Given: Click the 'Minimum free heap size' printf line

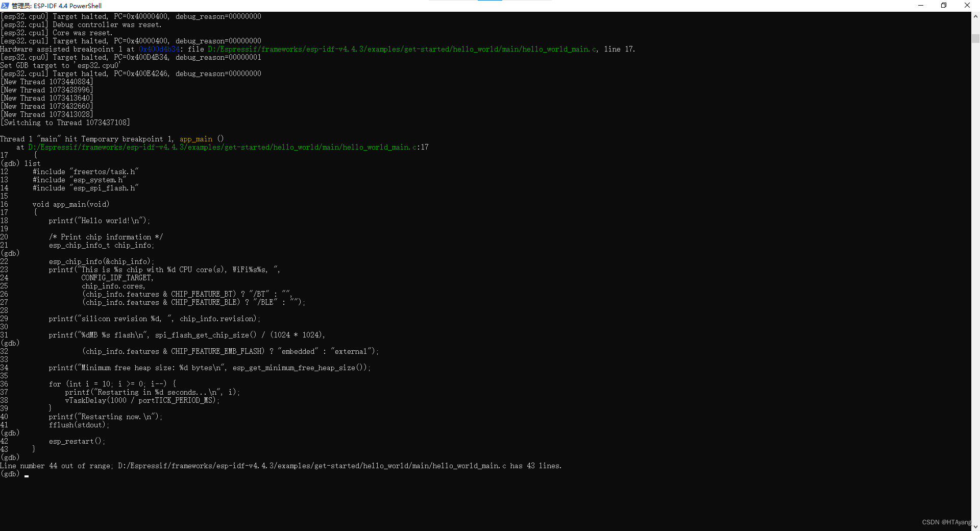Looking at the screenshot, I should pyautogui.click(x=210, y=368).
